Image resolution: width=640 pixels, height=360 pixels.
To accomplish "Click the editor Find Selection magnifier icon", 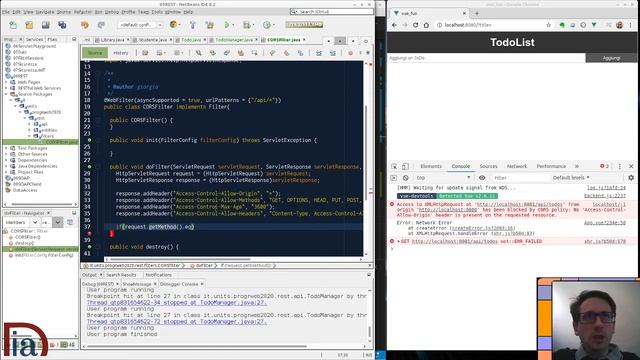I will click(x=198, y=53).
